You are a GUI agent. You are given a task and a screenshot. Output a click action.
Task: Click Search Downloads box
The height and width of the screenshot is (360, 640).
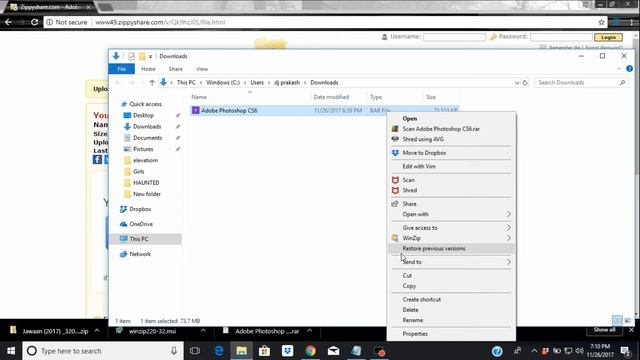tap(581, 82)
